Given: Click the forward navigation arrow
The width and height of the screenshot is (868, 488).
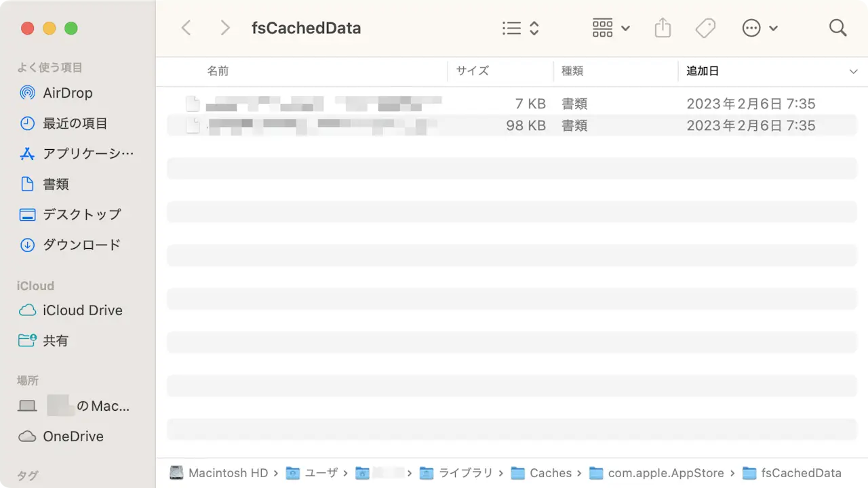Looking at the screenshot, I should point(225,28).
